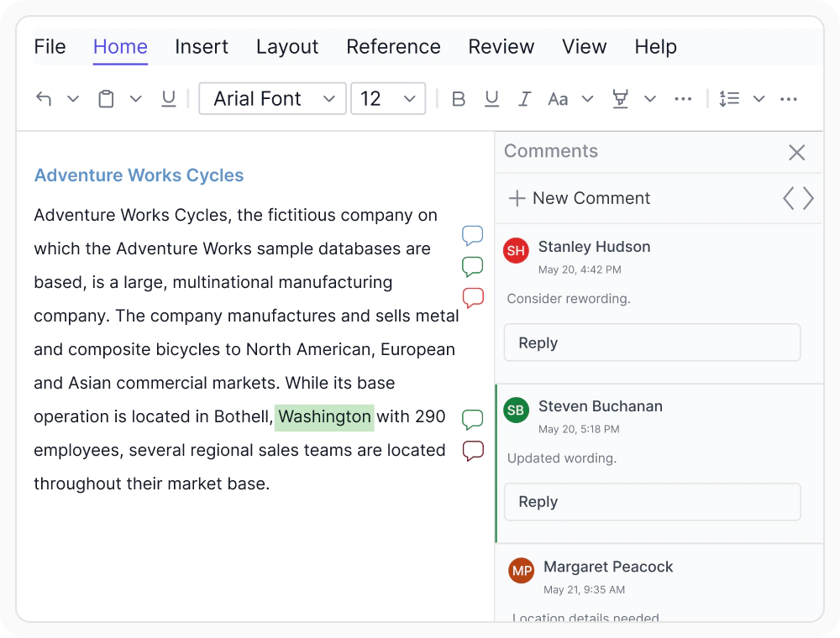Image resolution: width=840 pixels, height=638 pixels.
Task: Switch to the Insert tab
Action: coord(202,47)
